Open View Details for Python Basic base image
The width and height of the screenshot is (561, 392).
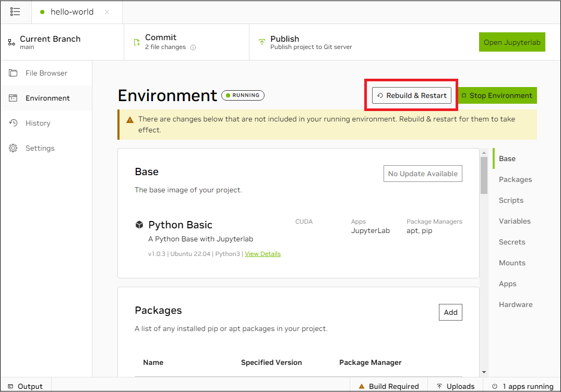[x=262, y=254]
